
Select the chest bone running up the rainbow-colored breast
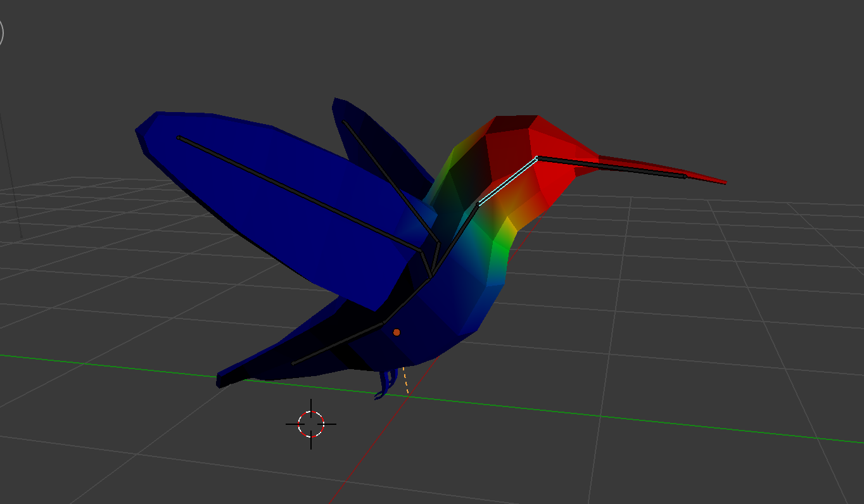point(454,241)
